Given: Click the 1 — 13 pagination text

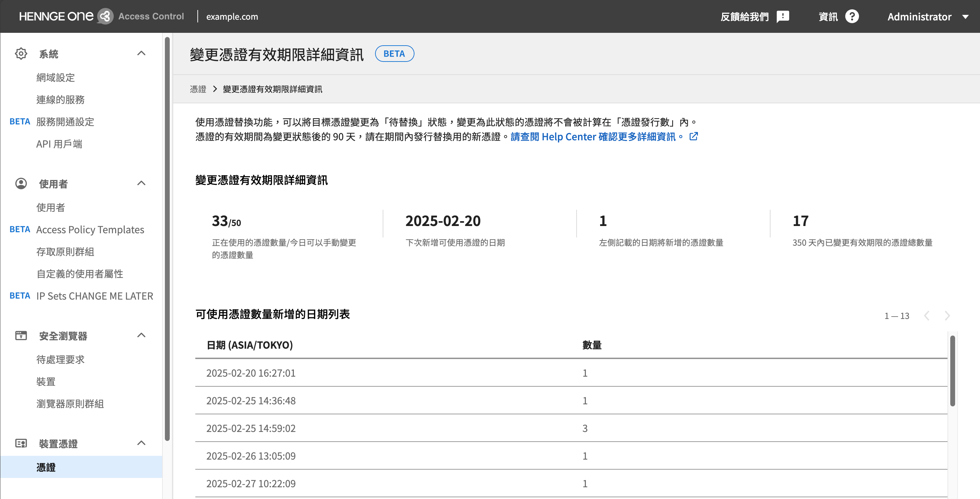Looking at the screenshot, I should tap(897, 316).
